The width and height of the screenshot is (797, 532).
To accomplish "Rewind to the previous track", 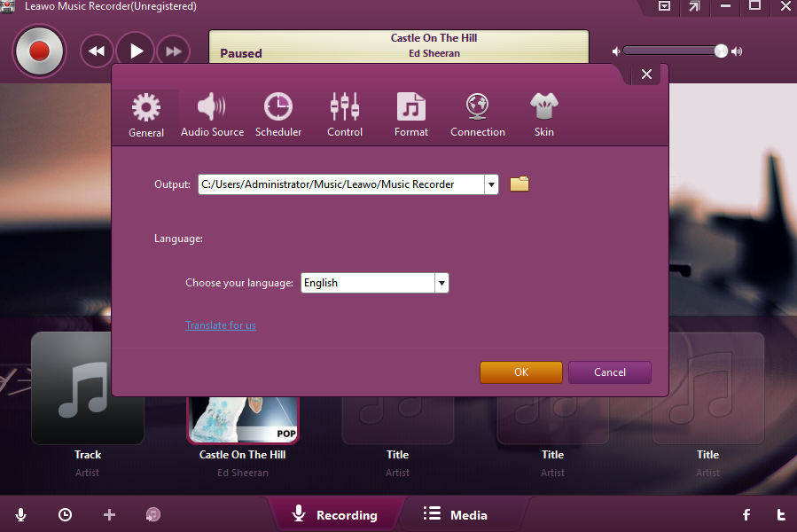I will click(x=97, y=51).
